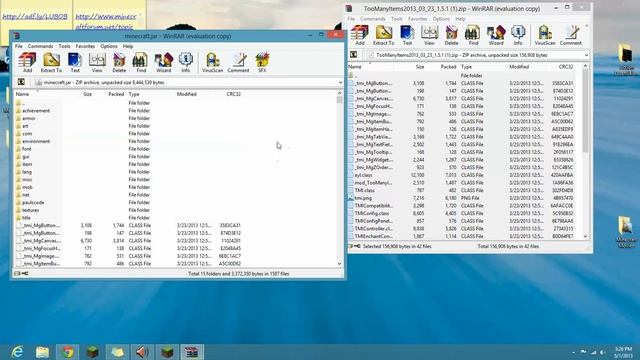
Task: Sort by Size column in minecraft.jar window
Action: coord(87,94)
